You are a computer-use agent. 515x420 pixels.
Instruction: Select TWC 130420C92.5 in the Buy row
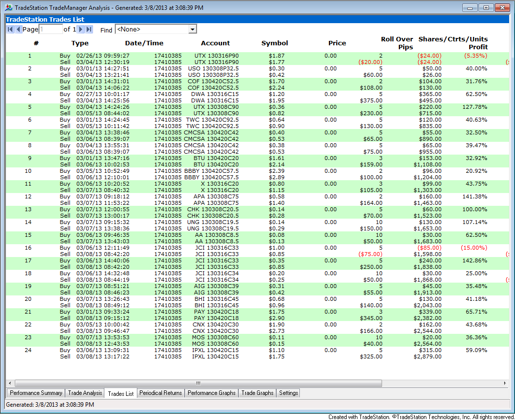[x=212, y=120]
